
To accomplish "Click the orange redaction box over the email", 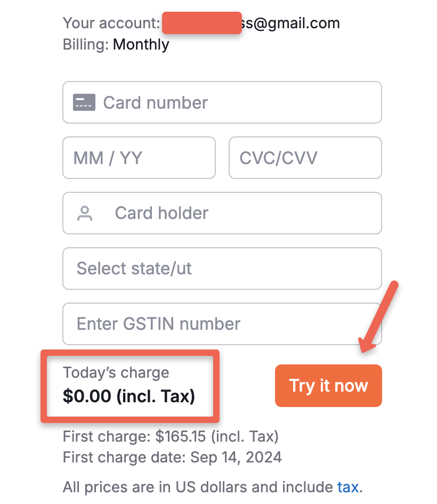I will [201, 23].
